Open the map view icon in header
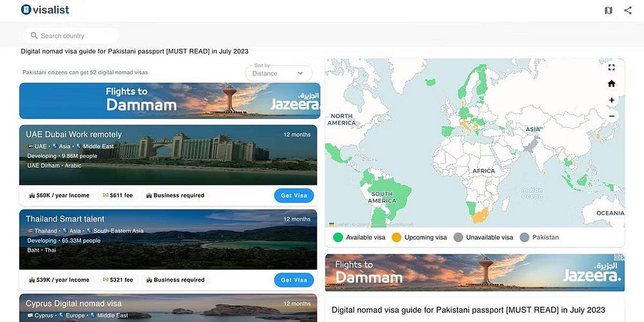 609,10
